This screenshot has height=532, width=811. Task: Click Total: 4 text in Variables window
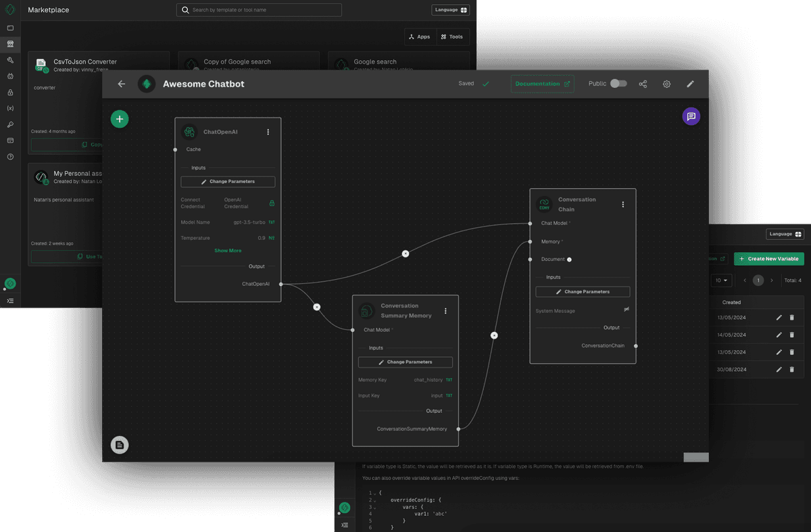coord(792,280)
